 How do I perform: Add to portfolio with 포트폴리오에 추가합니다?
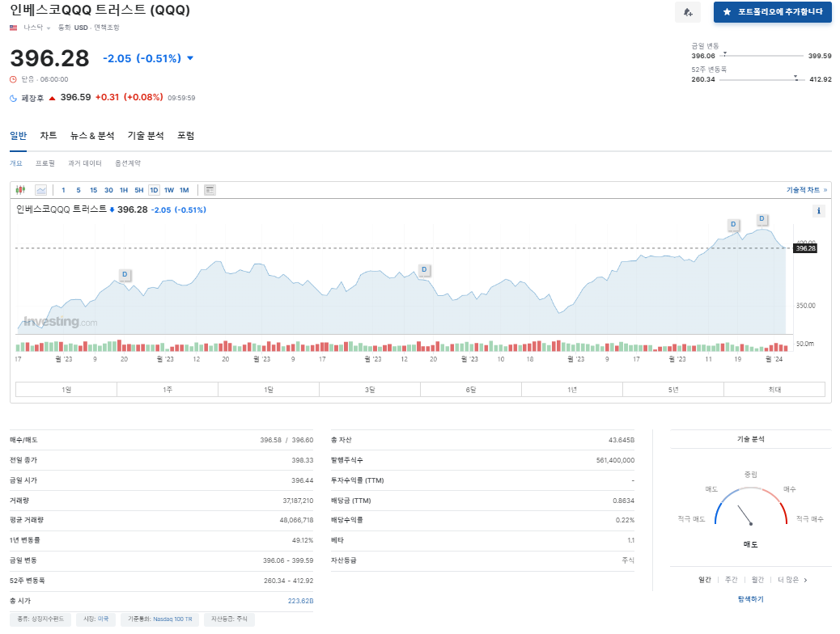tap(773, 12)
